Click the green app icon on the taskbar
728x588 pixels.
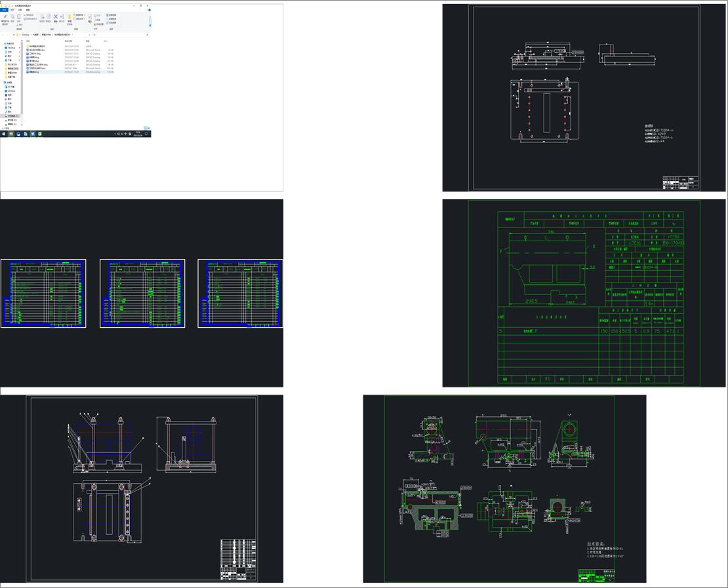coord(40,134)
